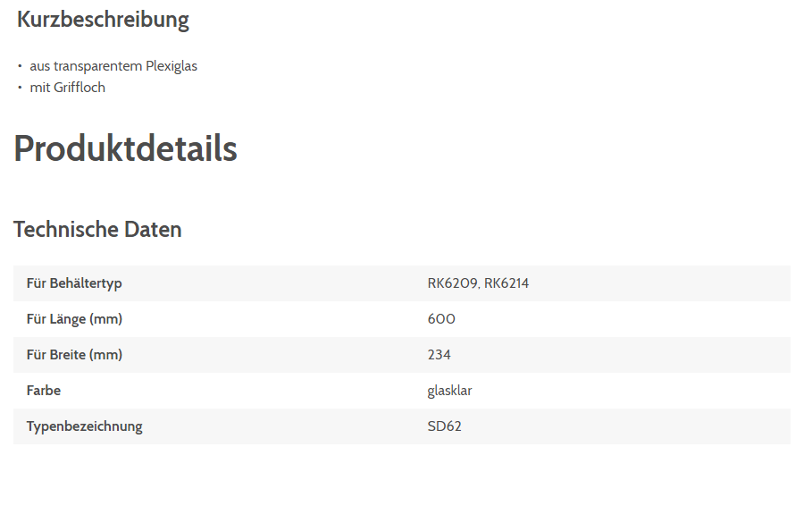Viewport: 812px width, 506px height.
Task: Click the container type value RK6209
Action: [x=453, y=283]
